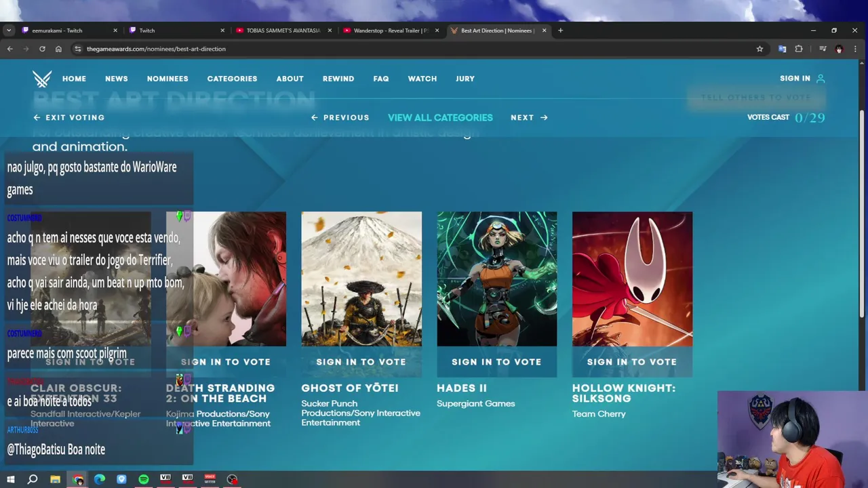
Task: Click HOLLOW KNIGHT: SILKSONG title text
Action: (x=624, y=393)
